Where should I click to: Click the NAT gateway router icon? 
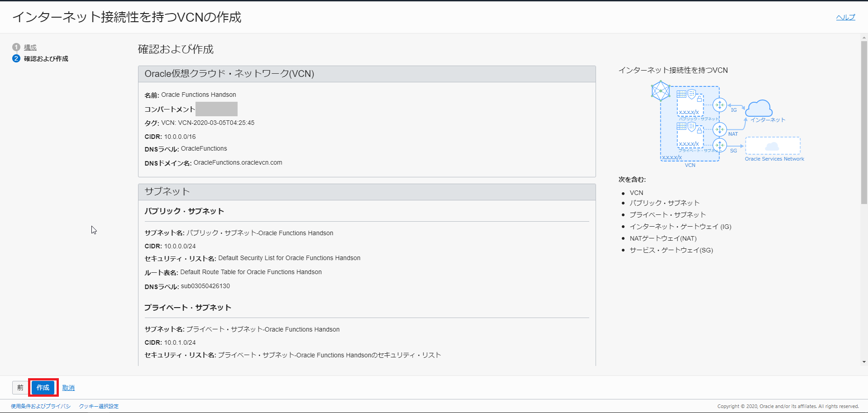720,129
